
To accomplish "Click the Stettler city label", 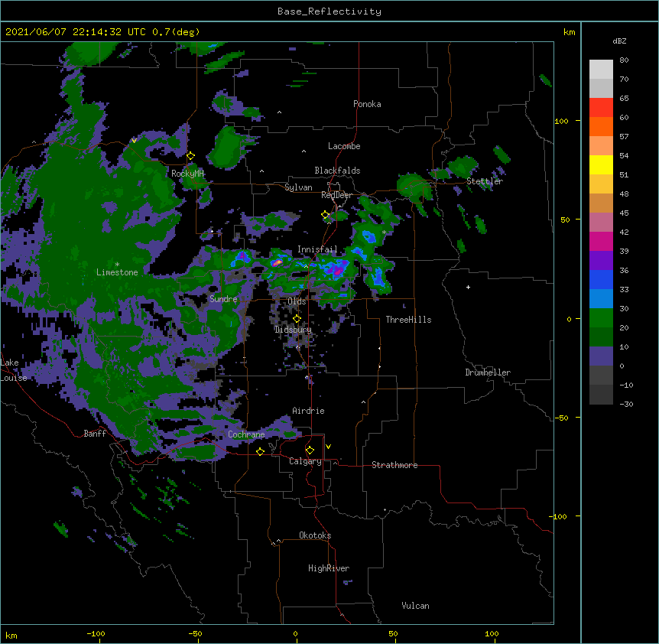I will click(485, 181).
